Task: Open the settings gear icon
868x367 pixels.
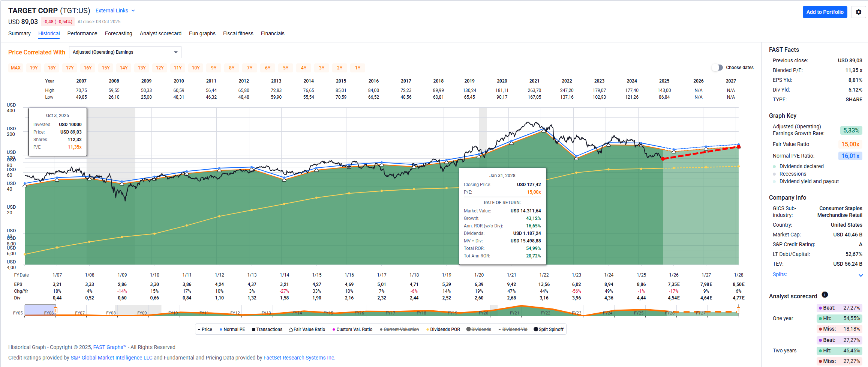Action: [x=858, y=12]
